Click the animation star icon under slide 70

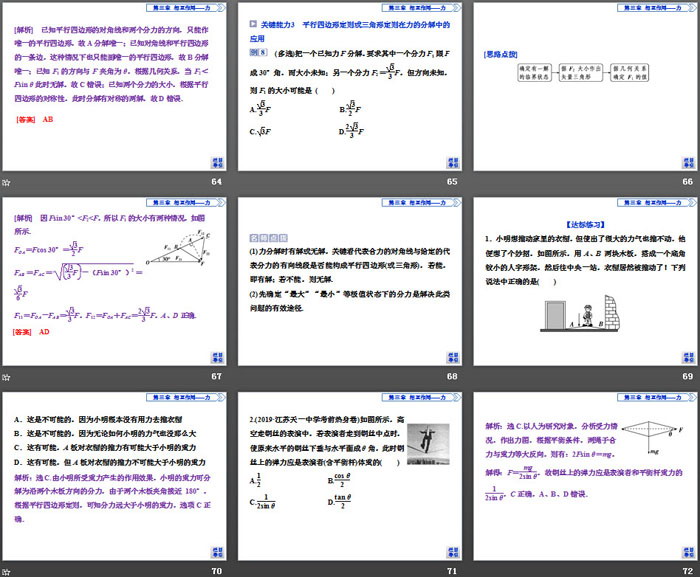click(x=6, y=572)
